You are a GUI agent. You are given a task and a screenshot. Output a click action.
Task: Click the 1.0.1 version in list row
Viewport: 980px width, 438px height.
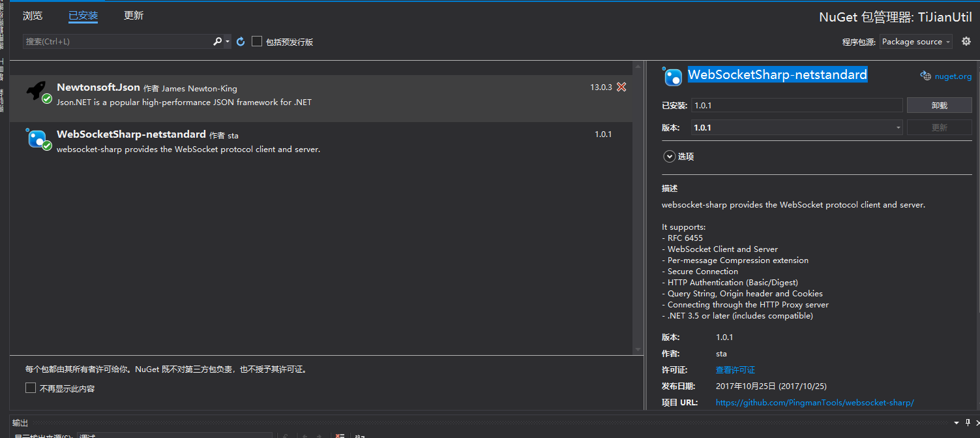point(603,134)
